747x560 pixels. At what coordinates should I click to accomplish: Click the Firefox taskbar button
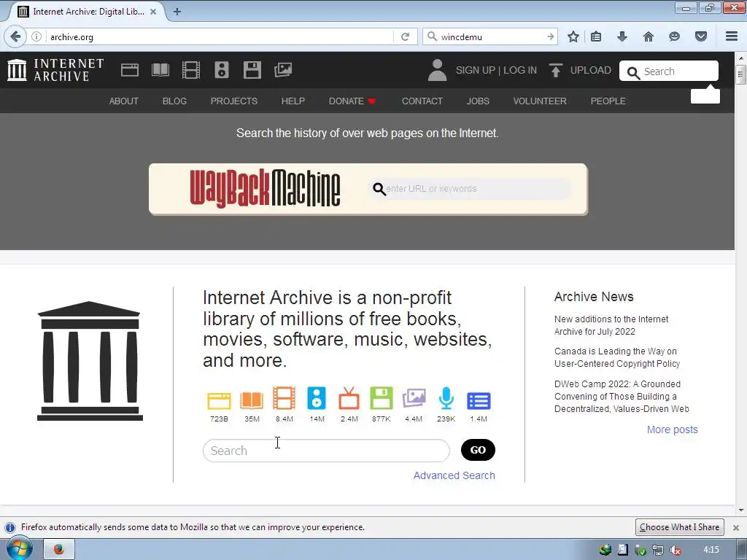pyautogui.click(x=58, y=549)
